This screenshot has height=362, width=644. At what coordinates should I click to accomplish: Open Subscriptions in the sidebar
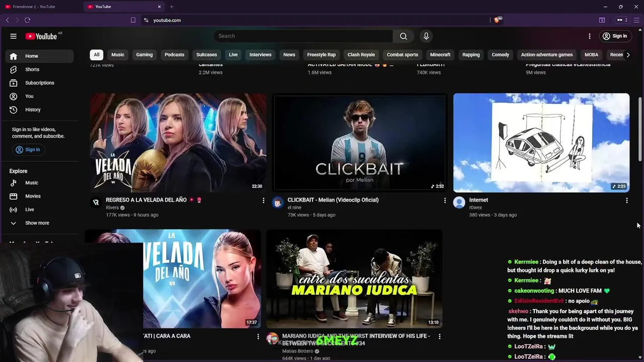click(x=39, y=83)
